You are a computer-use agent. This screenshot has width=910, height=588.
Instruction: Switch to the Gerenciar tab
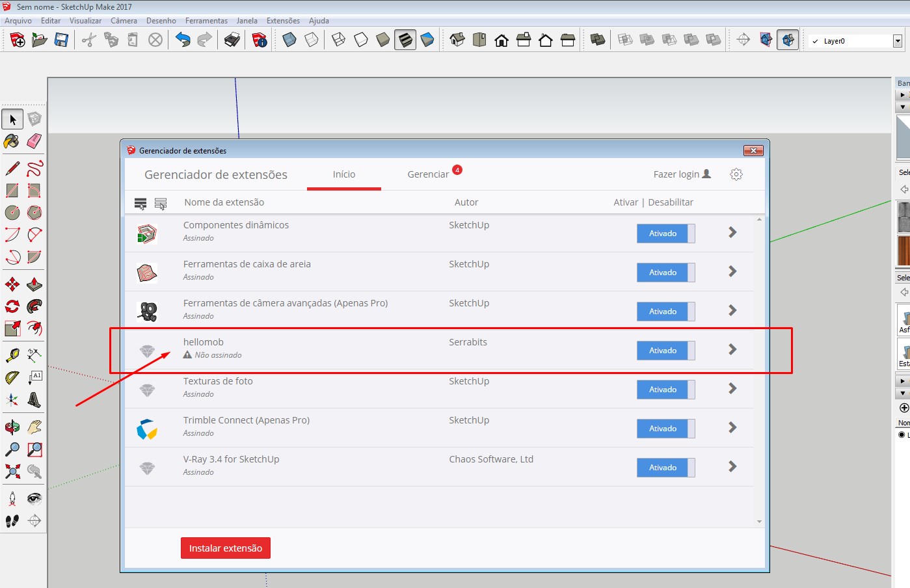coord(428,174)
